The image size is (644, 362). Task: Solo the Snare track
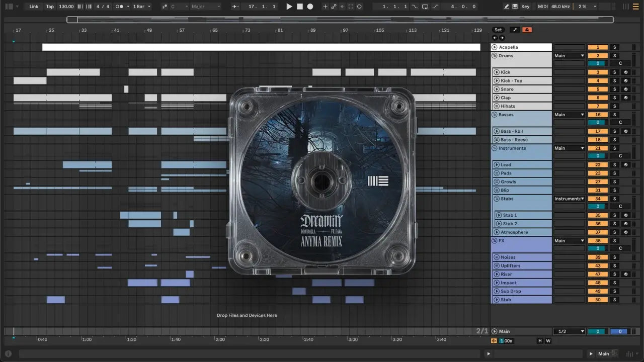[614, 89]
